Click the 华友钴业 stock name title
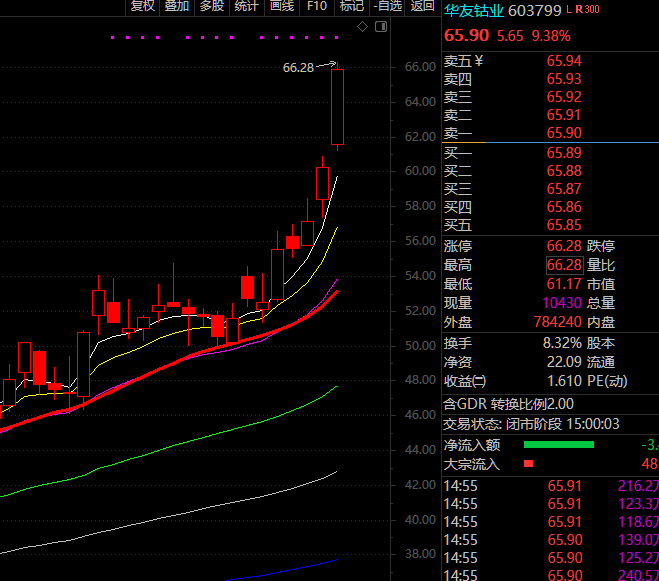Viewport: 659px width, 581px height. point(474,10)
